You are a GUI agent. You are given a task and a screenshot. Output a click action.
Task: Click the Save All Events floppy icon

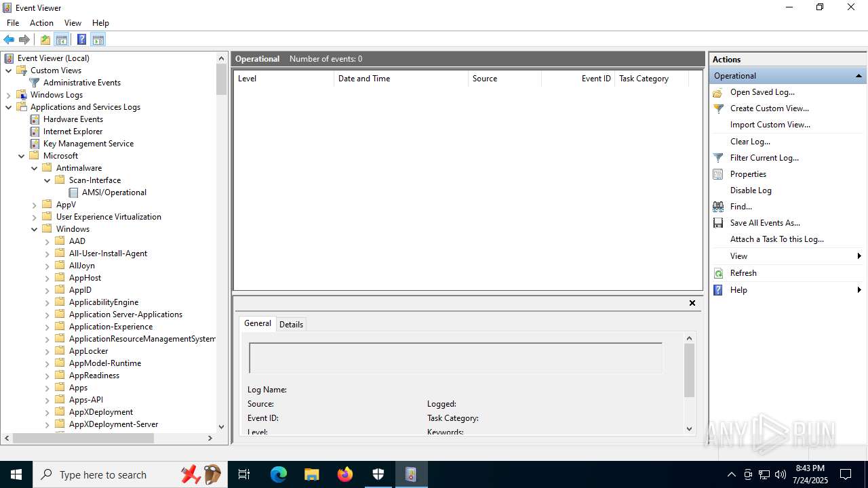(x=718, y=223)
